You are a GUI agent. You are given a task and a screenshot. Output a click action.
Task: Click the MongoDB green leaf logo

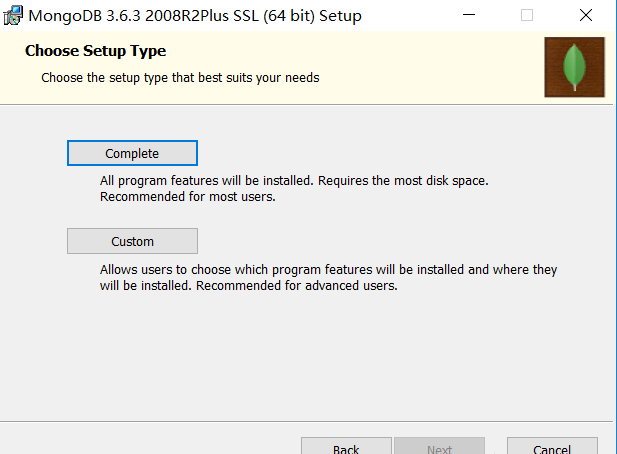[574, 67]
